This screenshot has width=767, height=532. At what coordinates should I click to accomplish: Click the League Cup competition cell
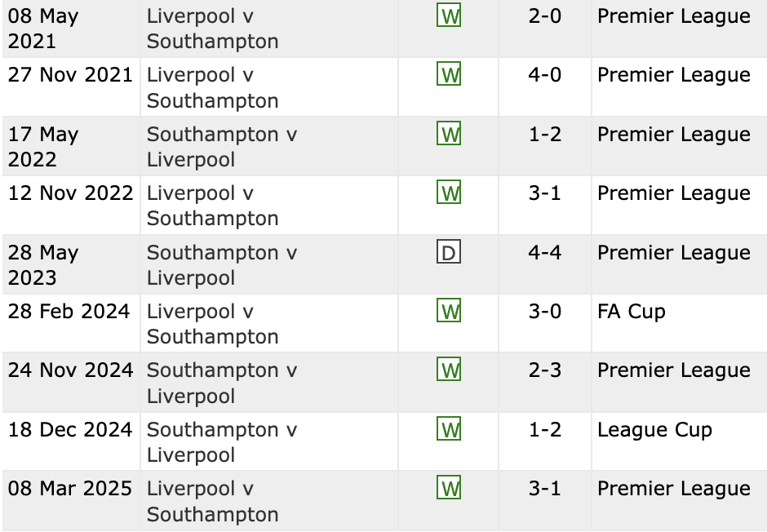coord(654,430)
